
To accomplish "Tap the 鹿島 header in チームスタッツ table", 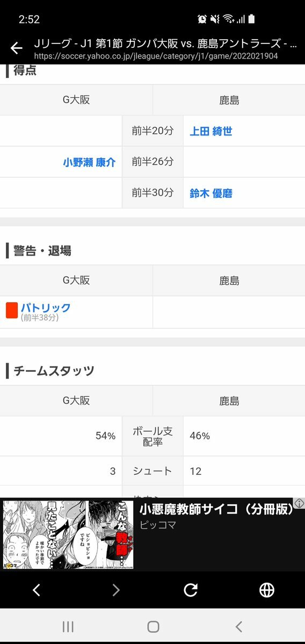I will point(229,401).
